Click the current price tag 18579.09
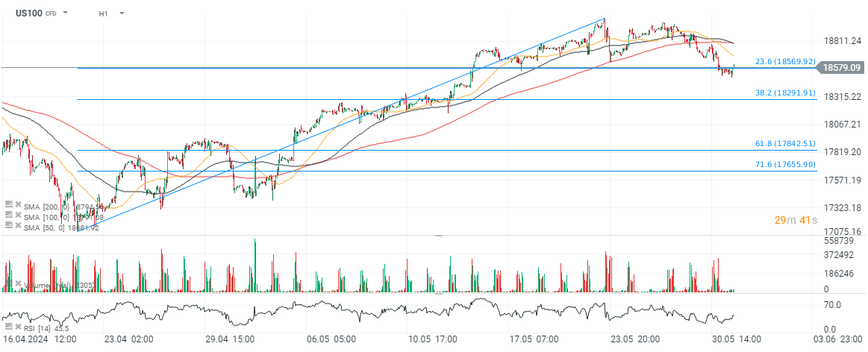Viewport: 868px width, 352px height. (842, 68)
